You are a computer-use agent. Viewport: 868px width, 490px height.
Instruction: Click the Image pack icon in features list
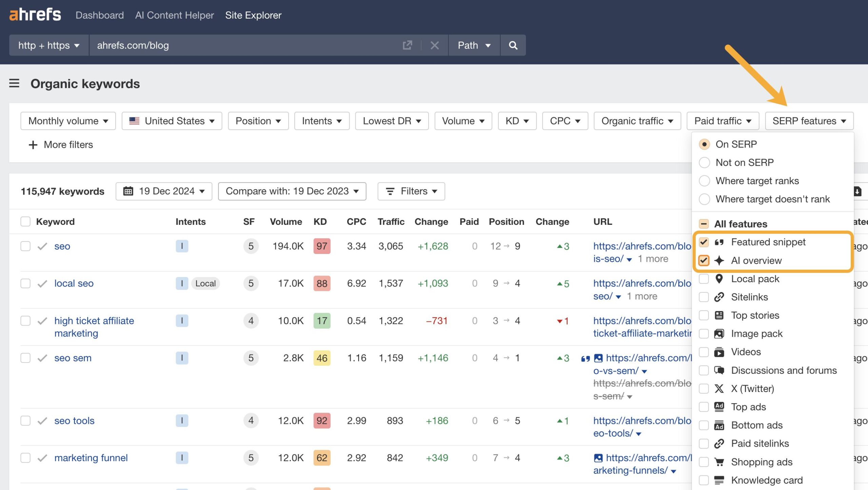[x=719, y=334]
